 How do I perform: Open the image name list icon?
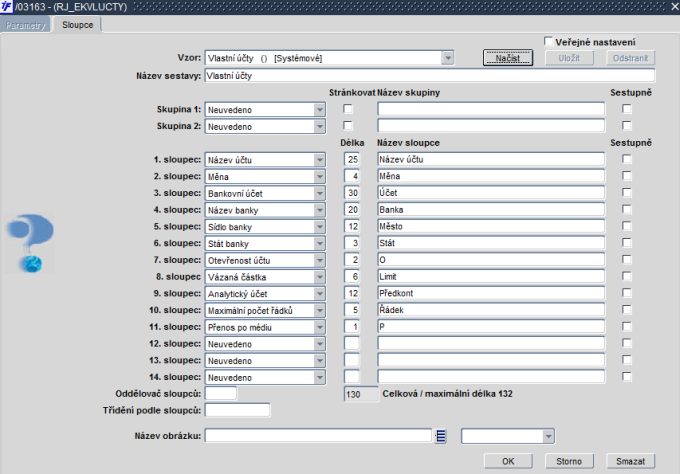click(441, 436)
